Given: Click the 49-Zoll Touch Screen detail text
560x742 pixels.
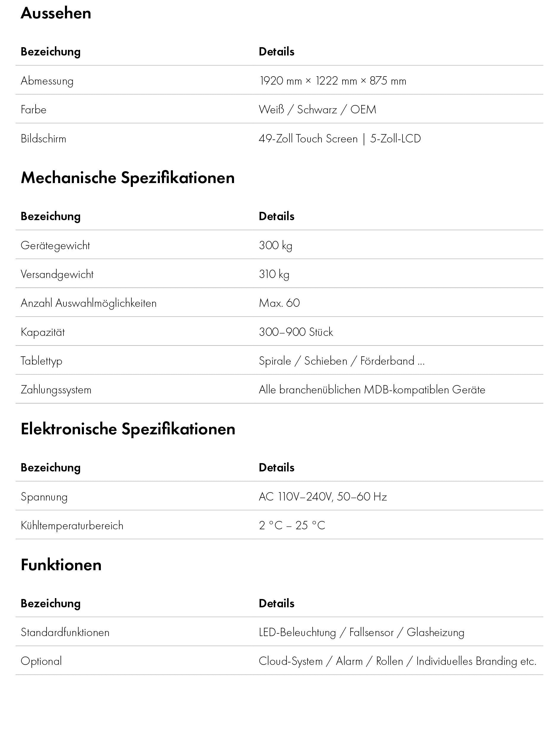Looking at the screenshot, I should [308, 139].
